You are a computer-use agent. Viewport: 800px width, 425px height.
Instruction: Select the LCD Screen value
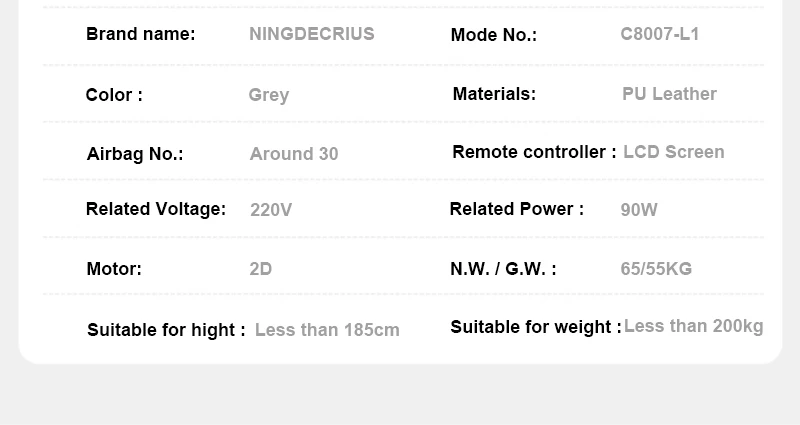[674, 152]
